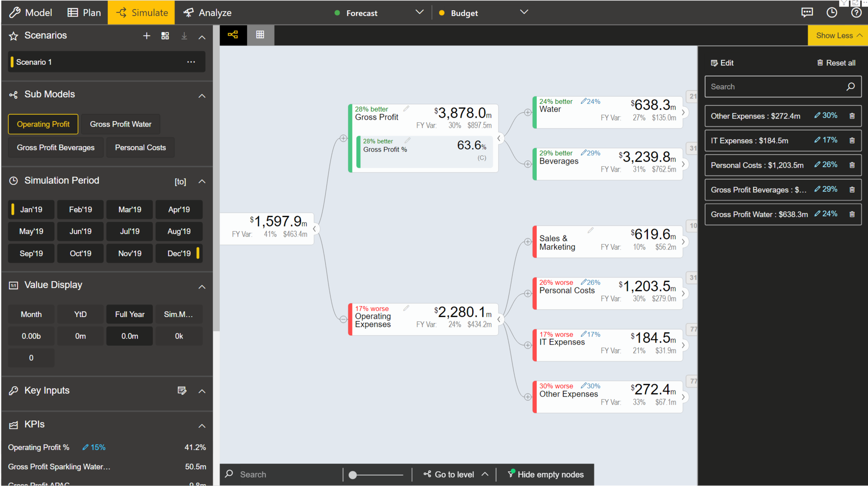Viewport: 868px width, 486px height.
Task: Expand the Beverages node plus circle
Action: (528, 164)
